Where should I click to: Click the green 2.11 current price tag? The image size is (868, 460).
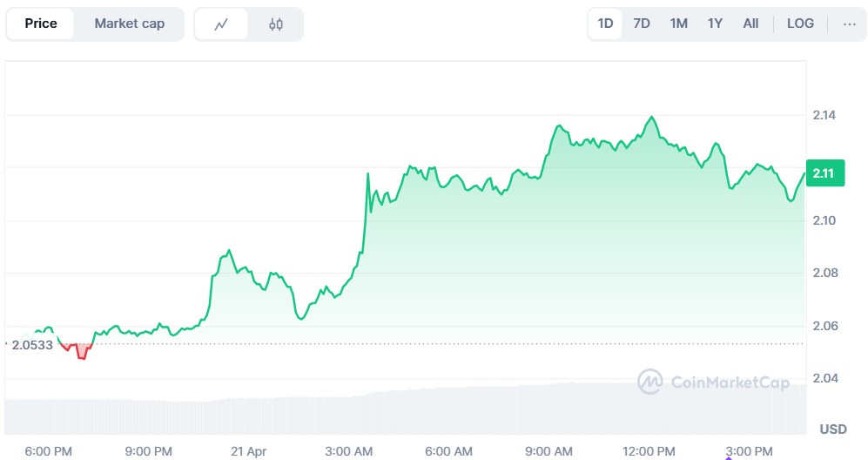[x=823, y=173]
